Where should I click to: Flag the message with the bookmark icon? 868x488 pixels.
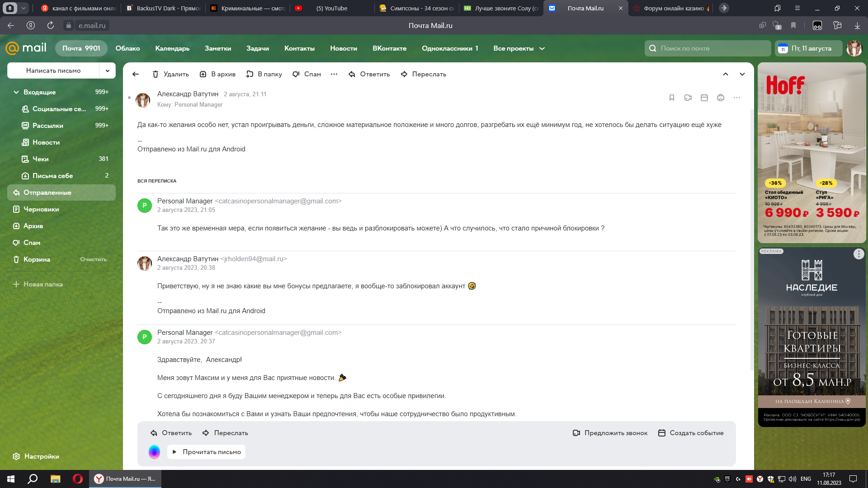pyautogui.click(x=672, y=98)
